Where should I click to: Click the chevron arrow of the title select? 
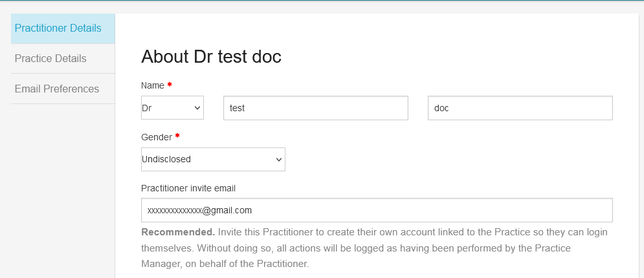click(x=197, y=108)
